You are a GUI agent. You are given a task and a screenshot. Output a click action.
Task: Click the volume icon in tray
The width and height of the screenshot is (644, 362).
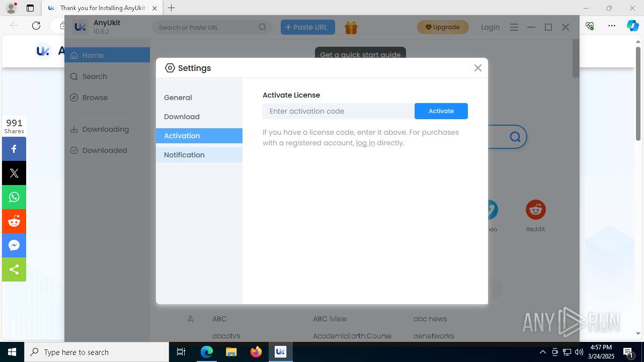pos(579,352)
